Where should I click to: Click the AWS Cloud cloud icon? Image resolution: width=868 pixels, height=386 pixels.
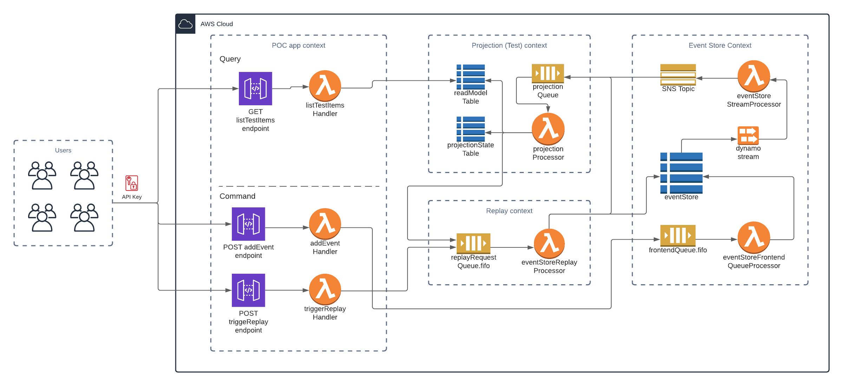185,24
